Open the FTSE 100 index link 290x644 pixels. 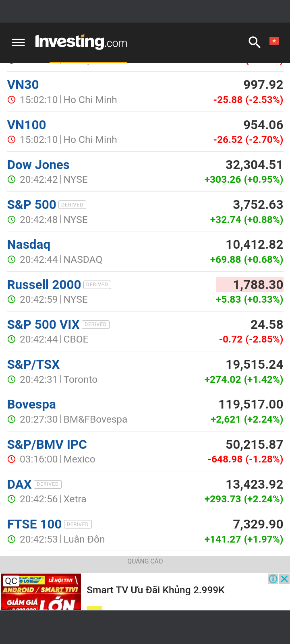(34, 524)
